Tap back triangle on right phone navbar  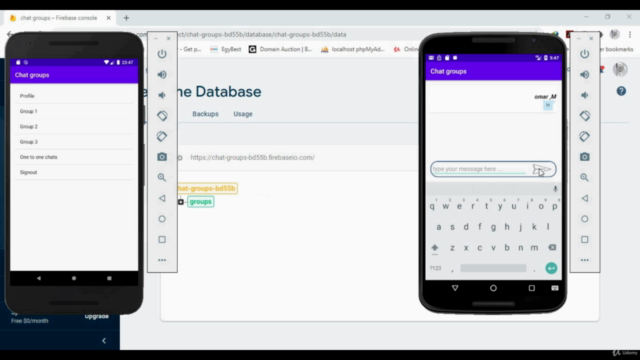click(455, 288)
